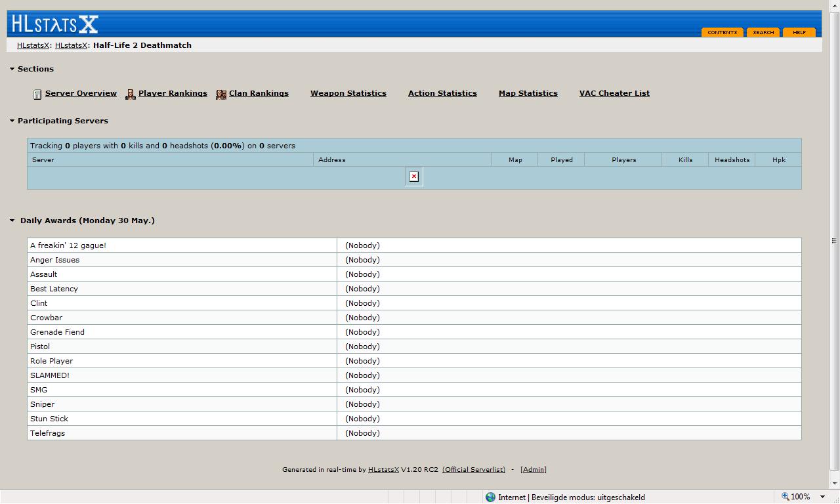This screenshot has height=504, width=840.
Task: Collapse the Participating Servers section arrow
Action: [x=12, y=121]
